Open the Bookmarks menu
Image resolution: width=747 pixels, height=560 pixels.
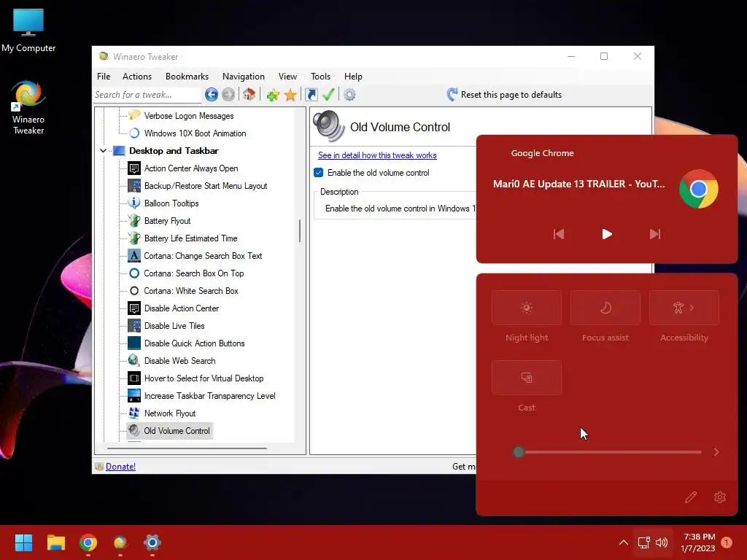[187, 76]
